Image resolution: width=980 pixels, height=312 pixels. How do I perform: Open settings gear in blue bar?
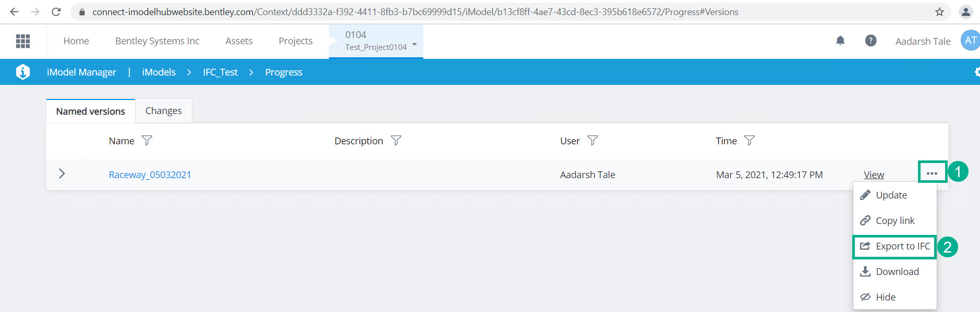[977, 72]
